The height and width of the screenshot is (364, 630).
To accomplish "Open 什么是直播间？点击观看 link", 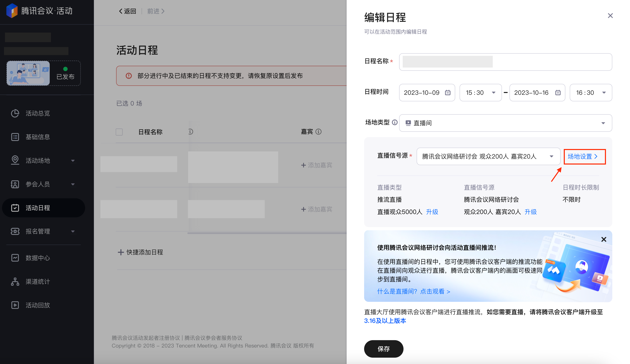I will click(x=413, y=291).
